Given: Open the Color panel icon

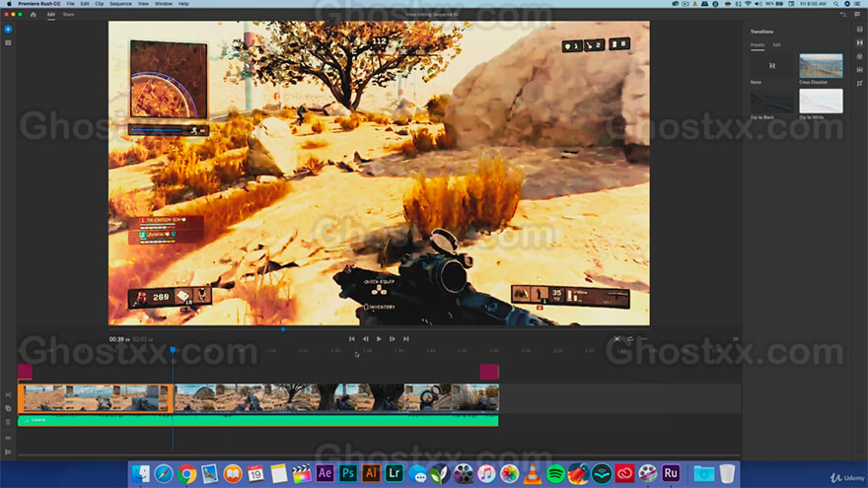Looking at the screenshot, I should pyautogui.click(x=860, y=56).
